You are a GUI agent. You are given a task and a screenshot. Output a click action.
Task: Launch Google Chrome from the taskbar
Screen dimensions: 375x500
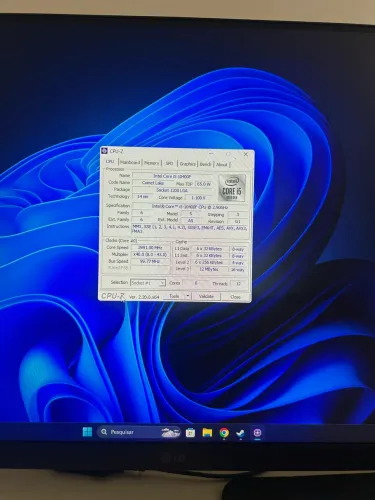tap(224, 433)
